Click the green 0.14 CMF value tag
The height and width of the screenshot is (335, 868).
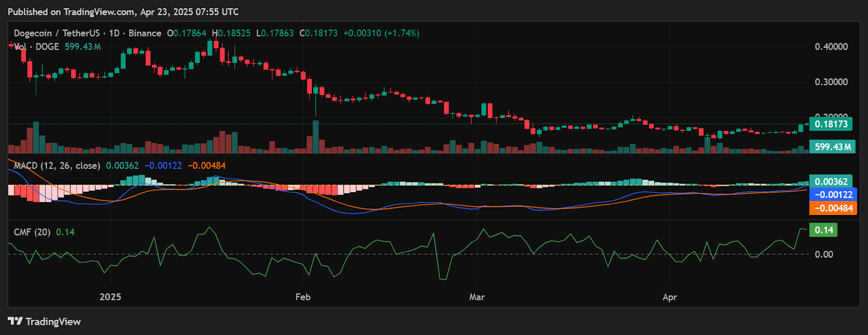point(824,230)
